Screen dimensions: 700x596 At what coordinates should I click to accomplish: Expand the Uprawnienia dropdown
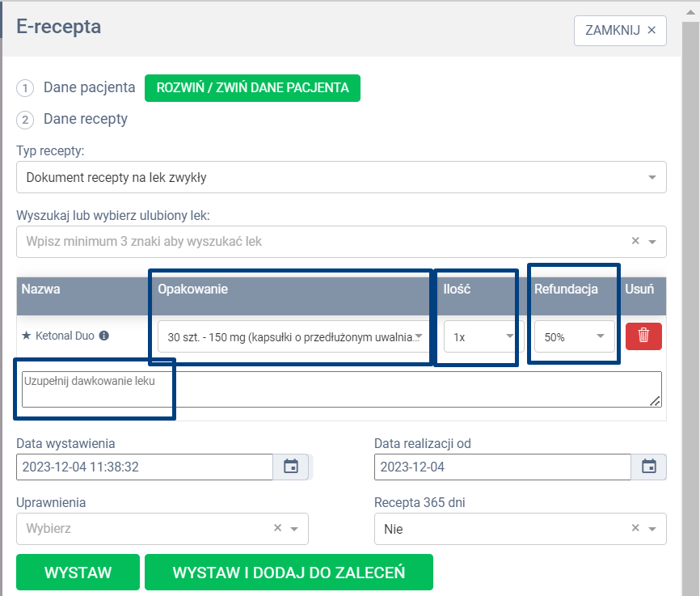[294, 529]
